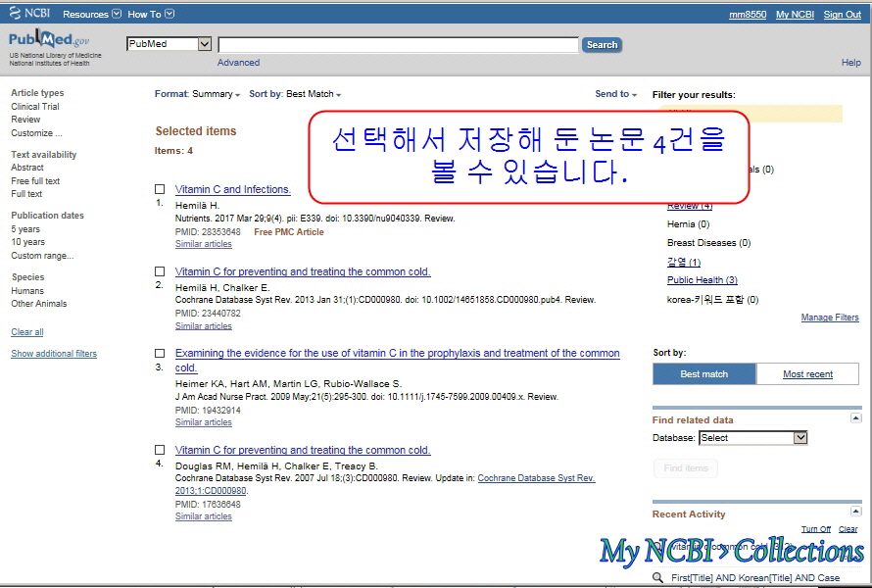Open Similar articles for PMID 28353648
872x588 pixels.
point(204,244)
